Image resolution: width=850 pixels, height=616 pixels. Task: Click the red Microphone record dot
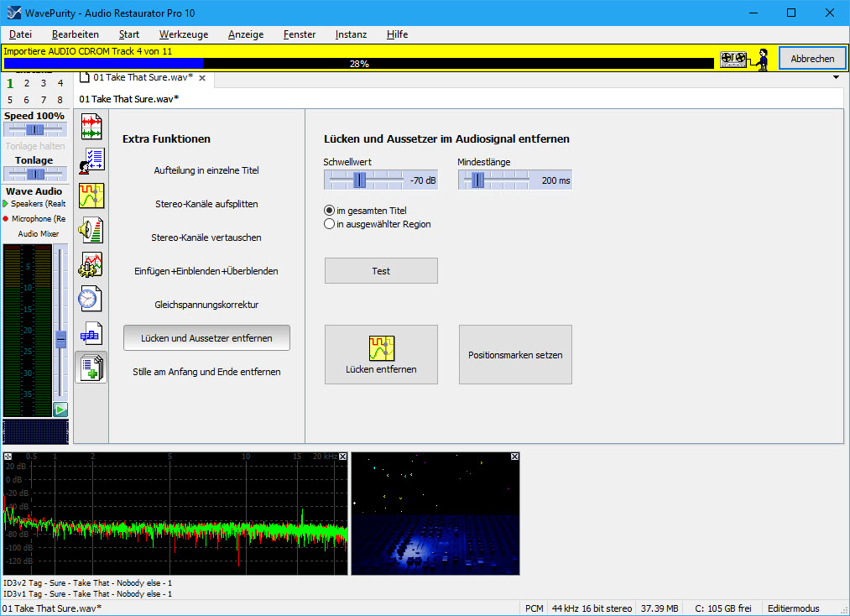click(5, 218)
